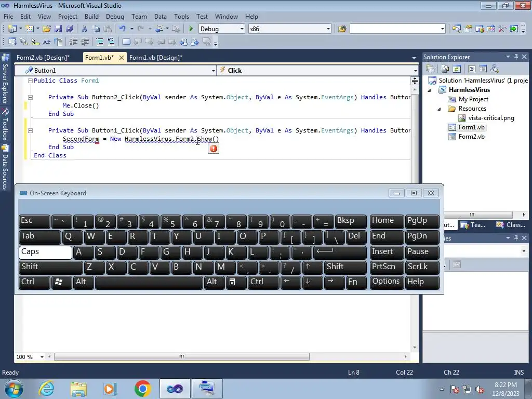
Task: Uncomment the selected lines icon
Action: pos(111,42)
